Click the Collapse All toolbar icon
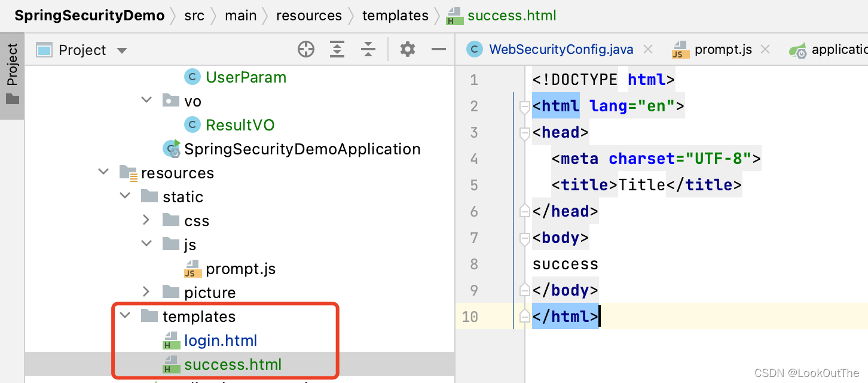868x383 pixels. point(369,50)
